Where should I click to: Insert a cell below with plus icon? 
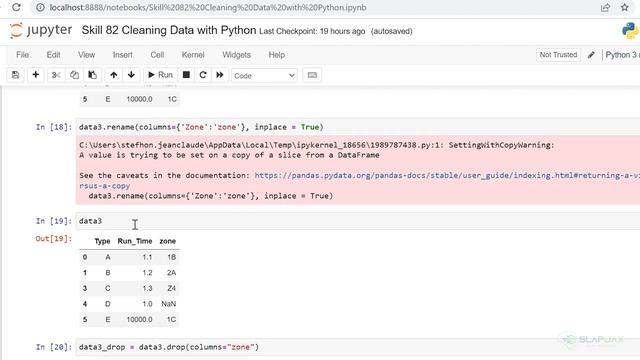click(36, 75)
